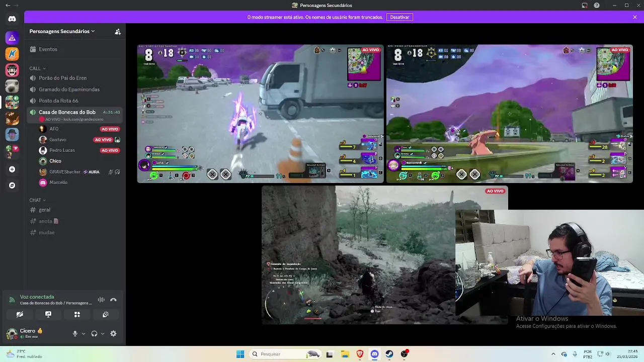The width and height of the screenshot is (644, 362).
Task: Click user Marcello in voice list
Action: tap(58, 183)
